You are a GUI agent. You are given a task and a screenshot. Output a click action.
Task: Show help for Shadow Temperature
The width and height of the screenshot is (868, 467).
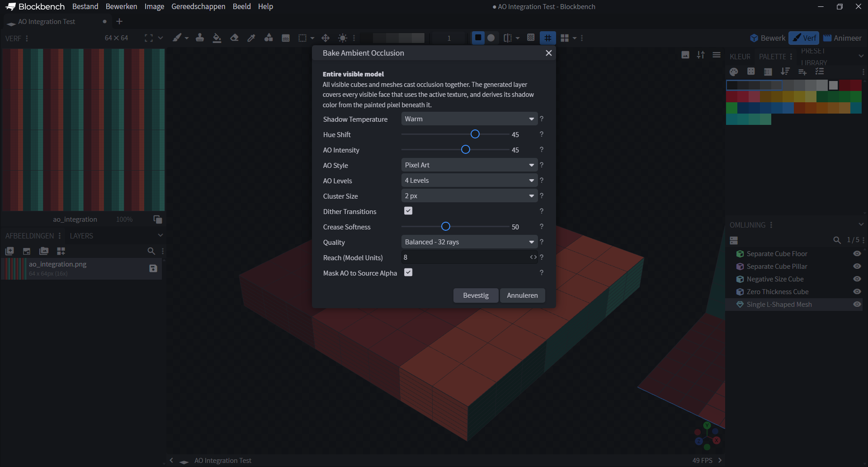[542, 119]
